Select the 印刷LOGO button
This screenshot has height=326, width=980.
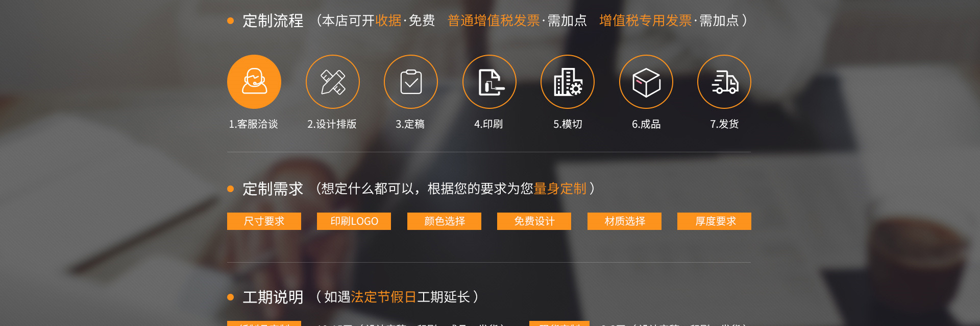[x=354, y=221]
